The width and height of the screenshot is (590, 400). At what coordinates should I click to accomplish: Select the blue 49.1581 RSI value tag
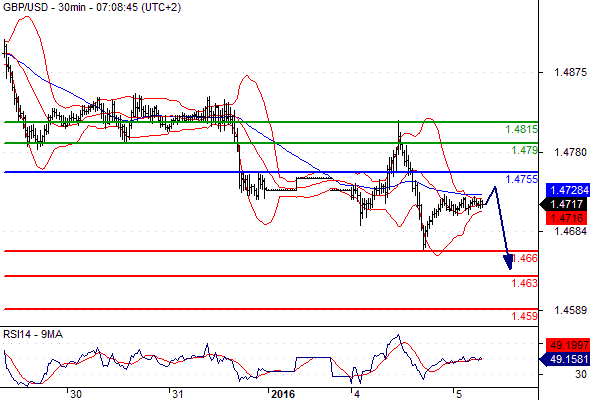click(x=566, y=359)
